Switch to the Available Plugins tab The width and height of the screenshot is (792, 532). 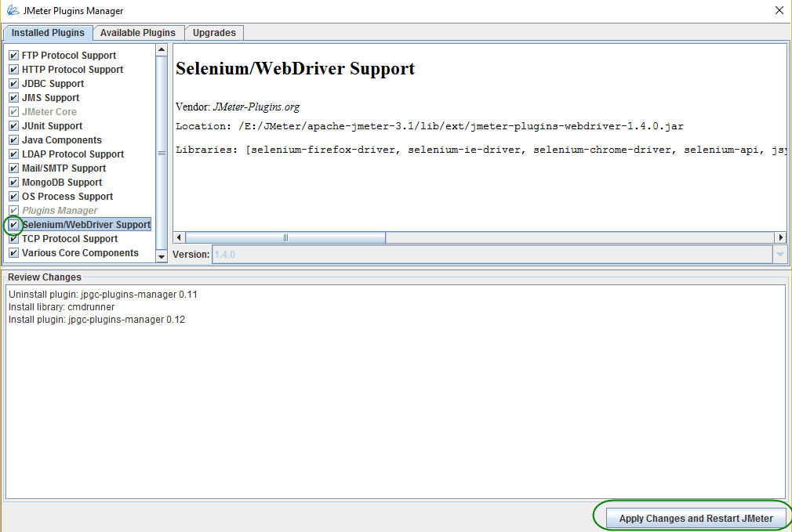[x=138, y=33]
